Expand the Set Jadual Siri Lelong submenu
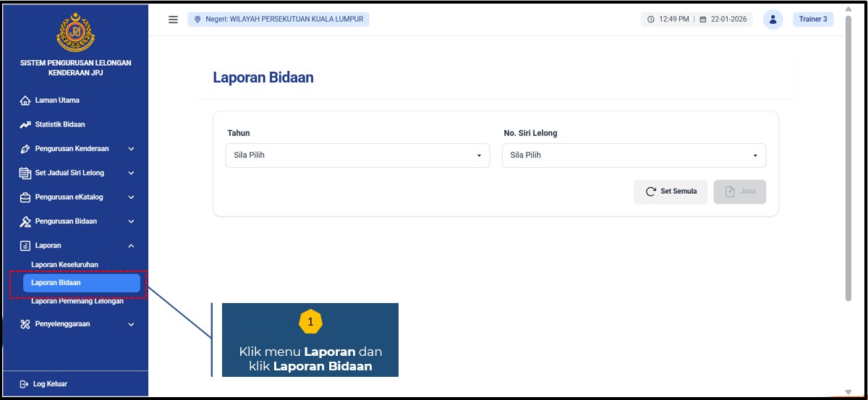Viewport: 868px width, 400px height. pyautogui.click(x=131, y=173)
